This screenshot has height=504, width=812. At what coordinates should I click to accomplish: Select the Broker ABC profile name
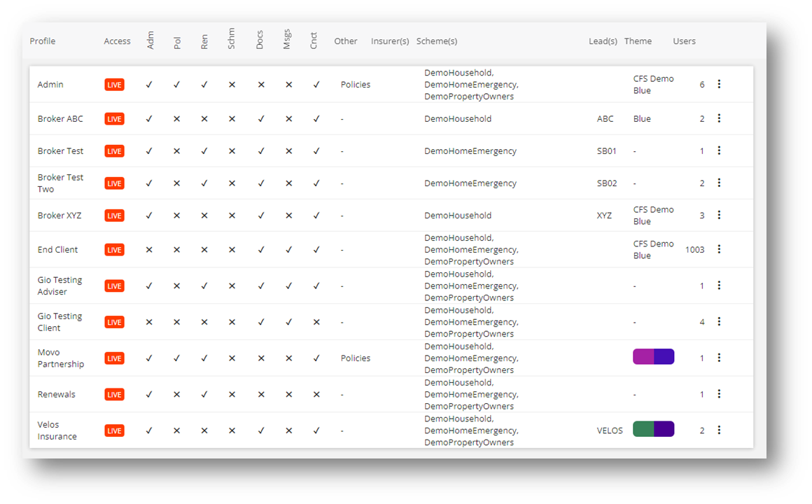tap(60, 118)
